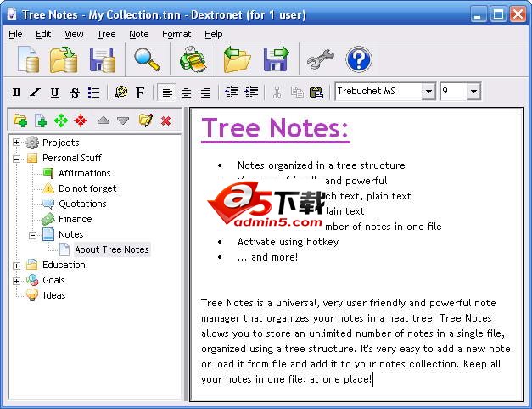Image resolution: width=532 pixels, height=409 pixels.
Task: Select the Ideas tree item
Action: 54,295
